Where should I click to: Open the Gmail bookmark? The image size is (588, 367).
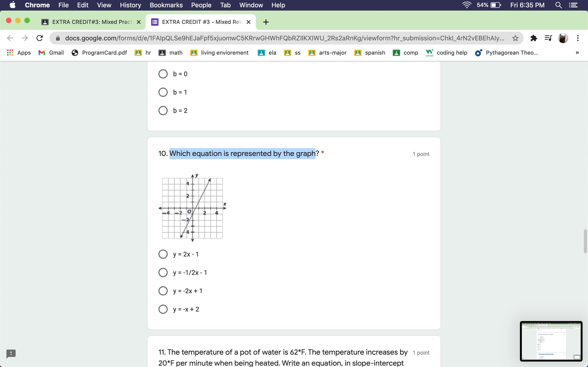(51, 53)
